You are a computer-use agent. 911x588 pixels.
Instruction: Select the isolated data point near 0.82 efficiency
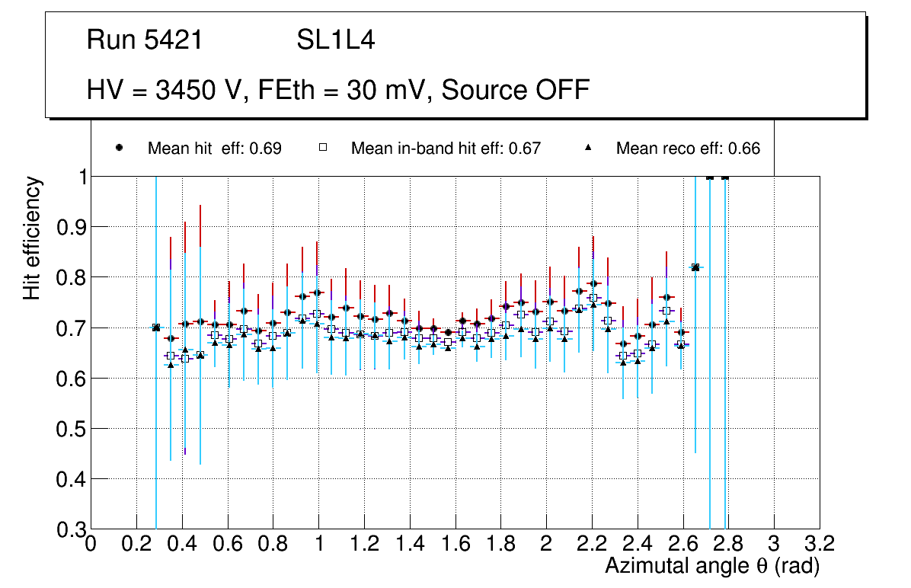tap(695, 267)
